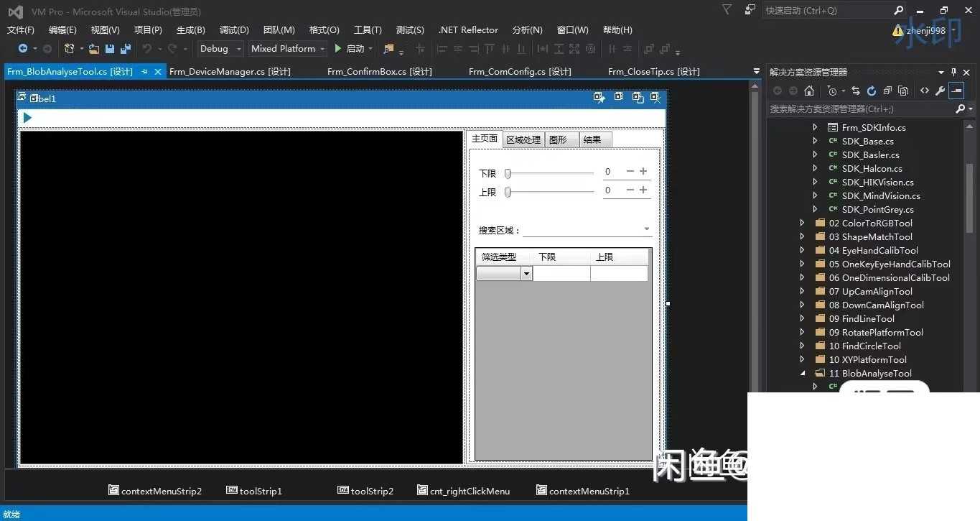The height and width of the screenshot is (521, 980).
Task: Click Collapse All icon in Solution Explorer
Action: [887, 91]
